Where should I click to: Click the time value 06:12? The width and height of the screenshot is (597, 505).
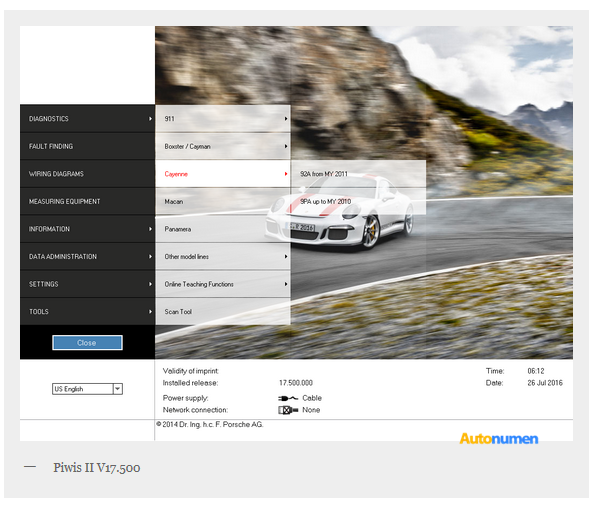pyautogui.click(x=536, y=371)
